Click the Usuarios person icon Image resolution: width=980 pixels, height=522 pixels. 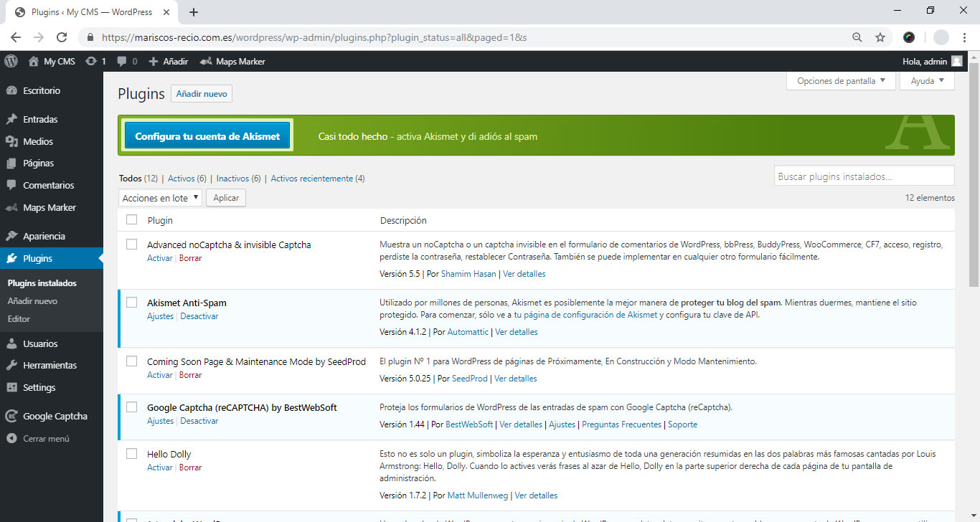[x=11, y=344]
